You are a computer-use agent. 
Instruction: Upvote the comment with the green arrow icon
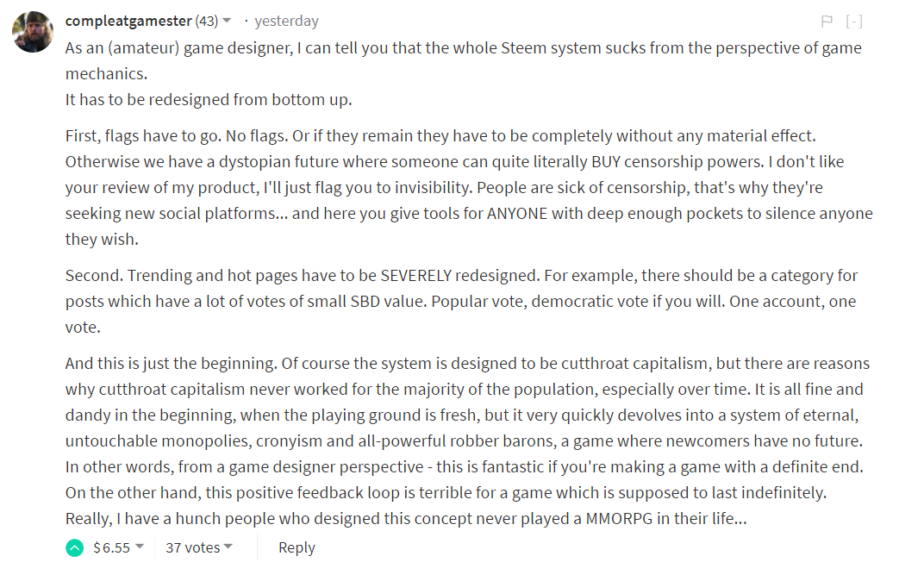point(75,547)
